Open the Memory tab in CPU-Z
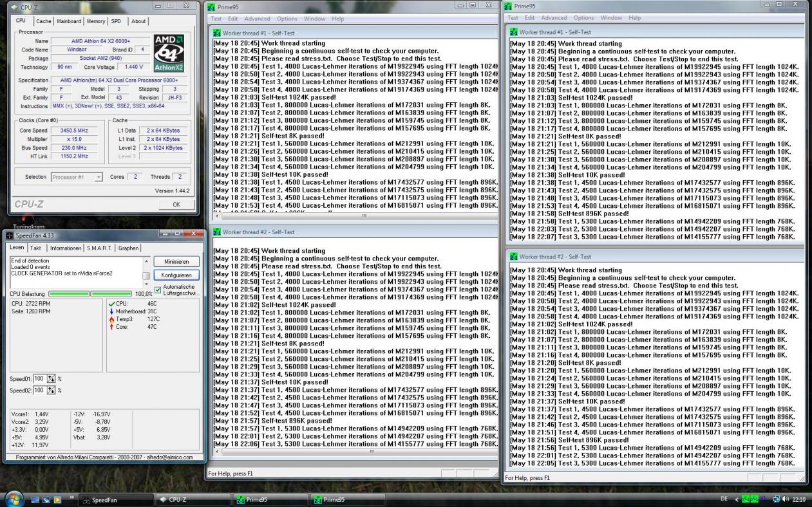 pos(96,21)
